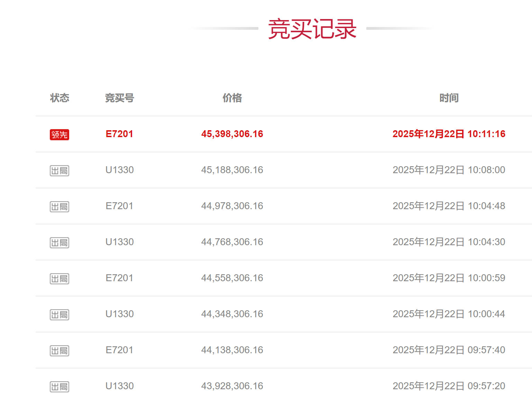Click the red 领先 status badge
This screenshot has width=532, height=401.
point(59,134)
